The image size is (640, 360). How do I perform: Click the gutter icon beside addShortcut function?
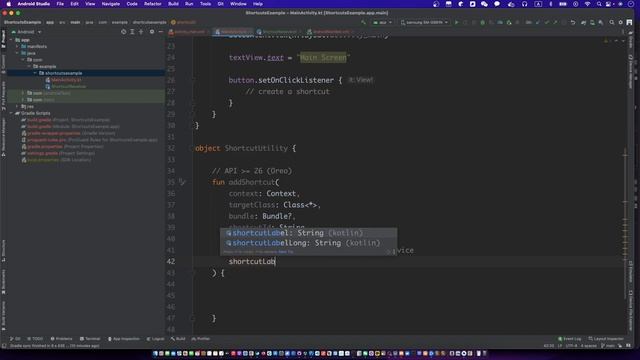point(182,182)
